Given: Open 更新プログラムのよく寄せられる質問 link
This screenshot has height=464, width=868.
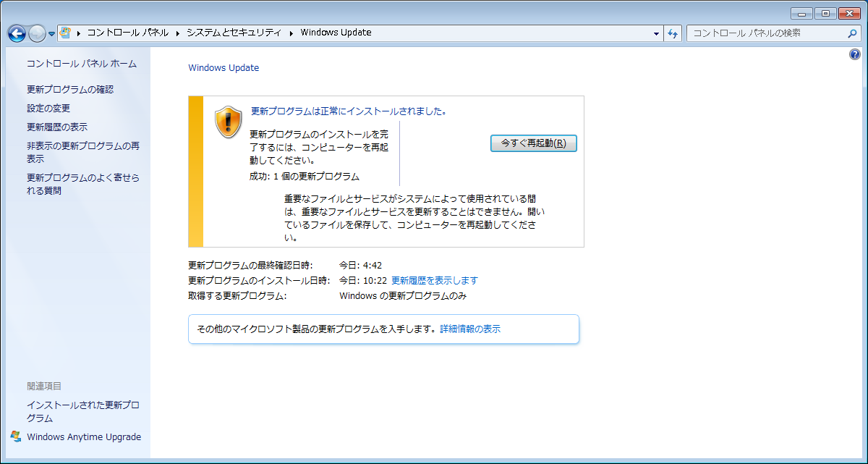Looking at the screenshot, I should click(83, 185).
